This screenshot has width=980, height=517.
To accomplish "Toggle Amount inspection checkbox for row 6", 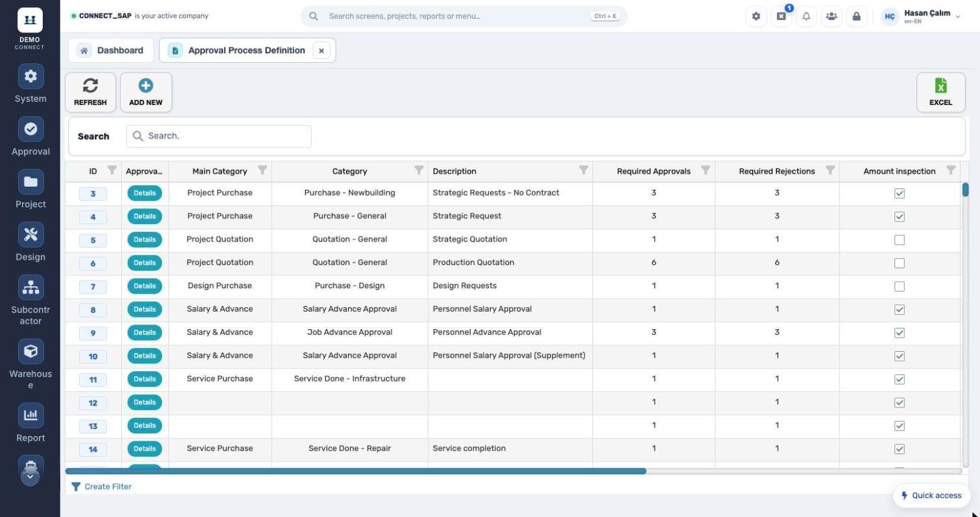I will 899,263.
